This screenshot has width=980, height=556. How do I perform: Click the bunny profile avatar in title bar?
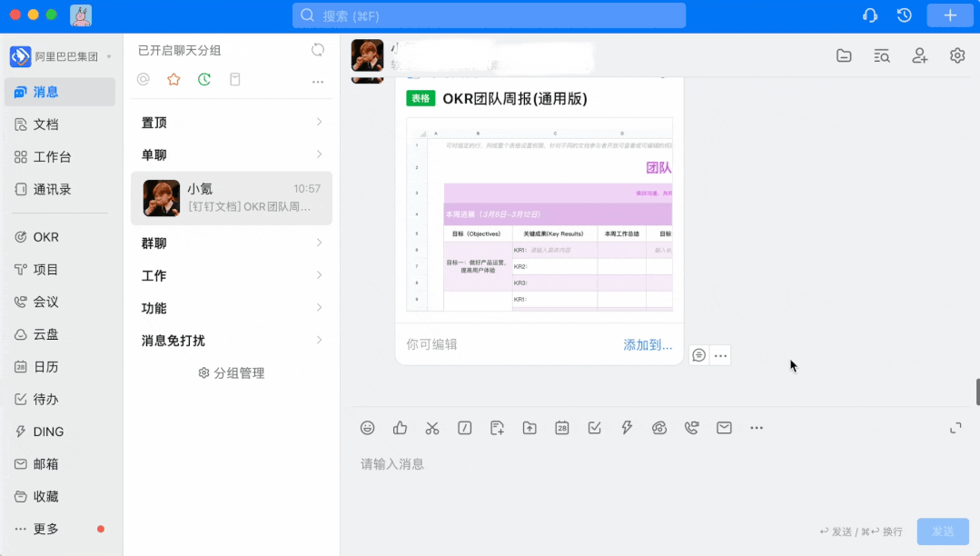[x=81, y=15]
